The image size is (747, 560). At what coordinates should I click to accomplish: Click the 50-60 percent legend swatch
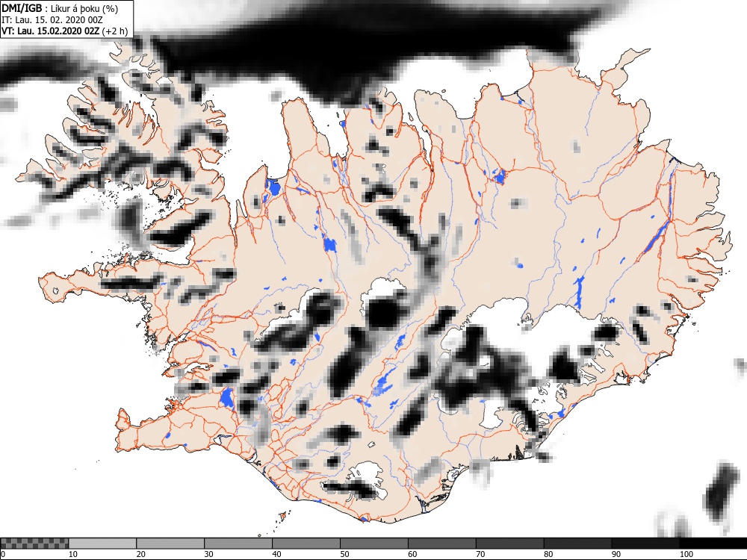[x=374, y=544]
